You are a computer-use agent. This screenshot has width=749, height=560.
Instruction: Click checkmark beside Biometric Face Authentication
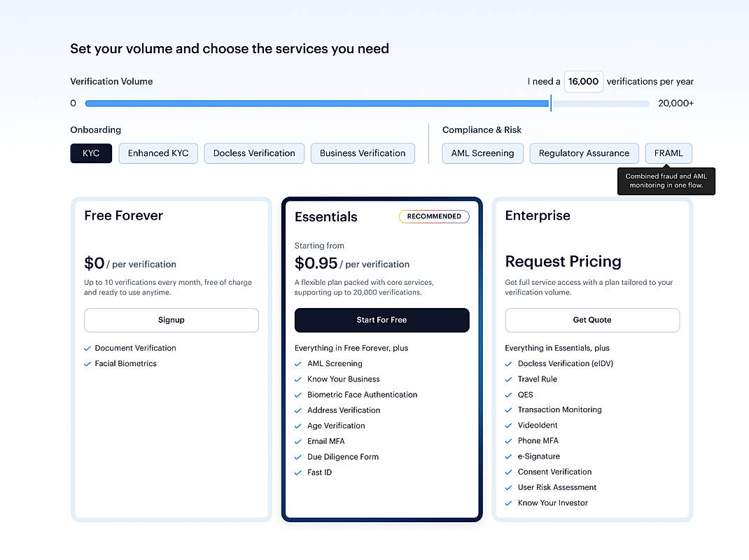[x=298, y=395]
